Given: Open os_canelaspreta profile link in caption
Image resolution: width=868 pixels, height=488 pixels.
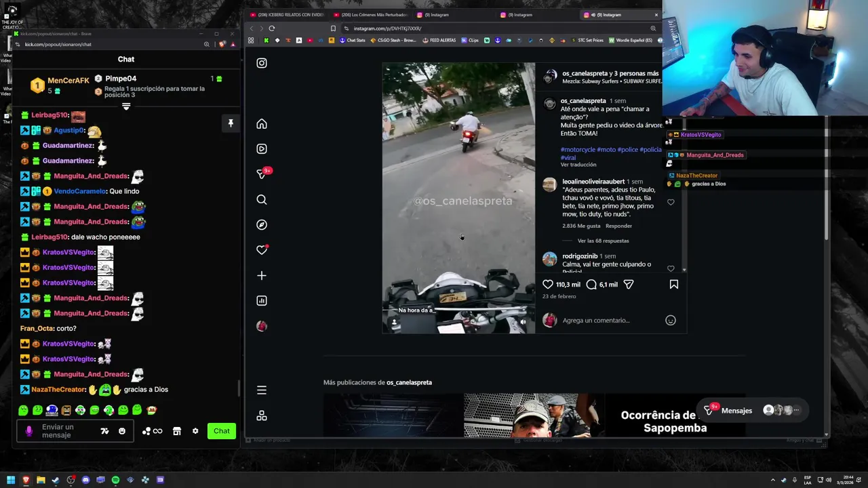Looking at the screenshot, I should [x=583, y=101].
